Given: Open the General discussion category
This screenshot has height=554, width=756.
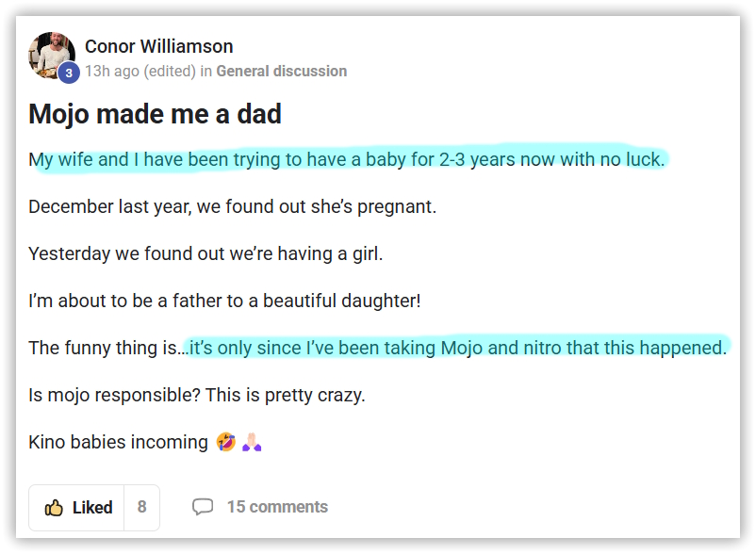Looking at the screenshot, I should click(282, 72).
